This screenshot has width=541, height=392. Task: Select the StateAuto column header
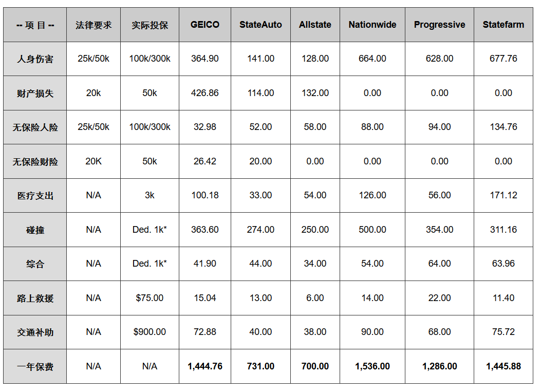(x=260, y=25)
